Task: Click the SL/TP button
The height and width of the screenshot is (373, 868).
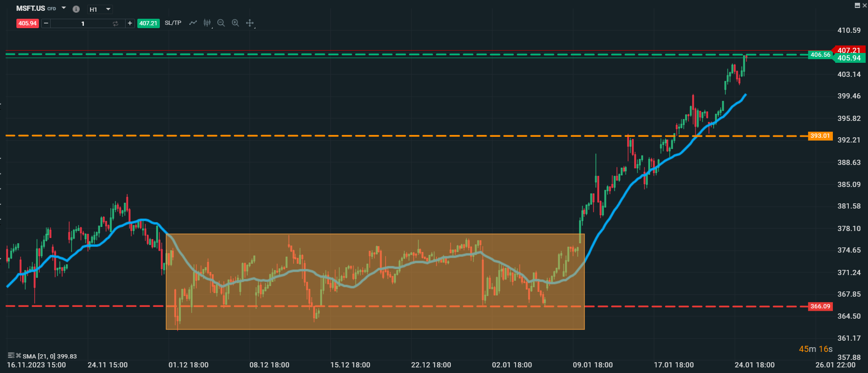Action: pos(173,23)
